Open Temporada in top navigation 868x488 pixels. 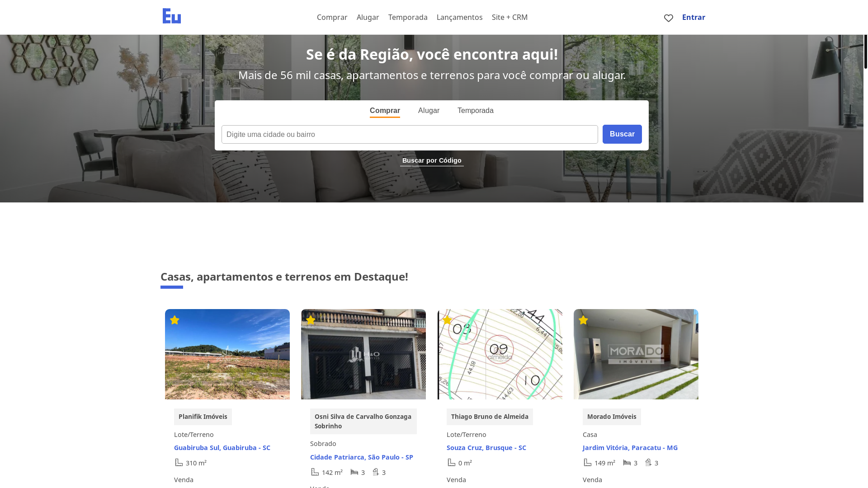[x=408, y=17]
